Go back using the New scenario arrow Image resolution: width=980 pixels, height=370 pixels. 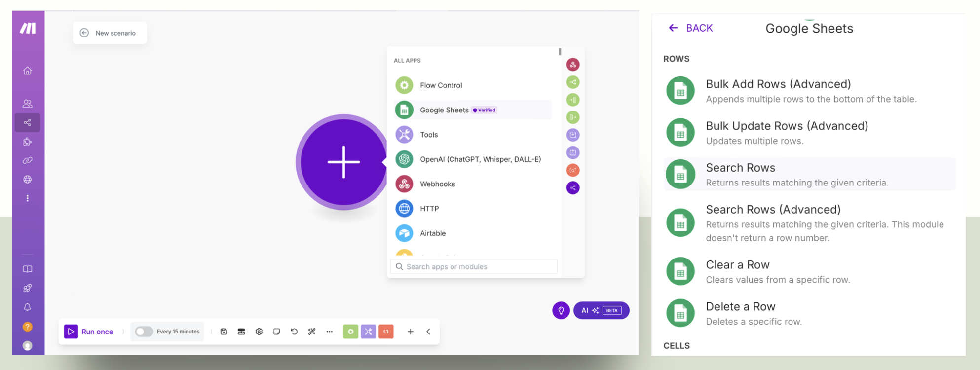coord(84,33)
